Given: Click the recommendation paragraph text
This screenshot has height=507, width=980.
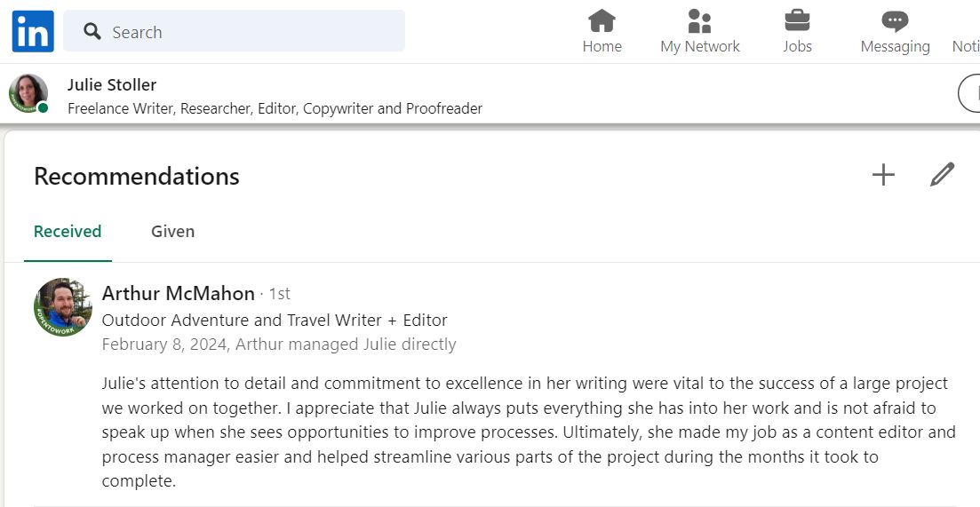Looking at the screenshot, I should tap(529, 432).
